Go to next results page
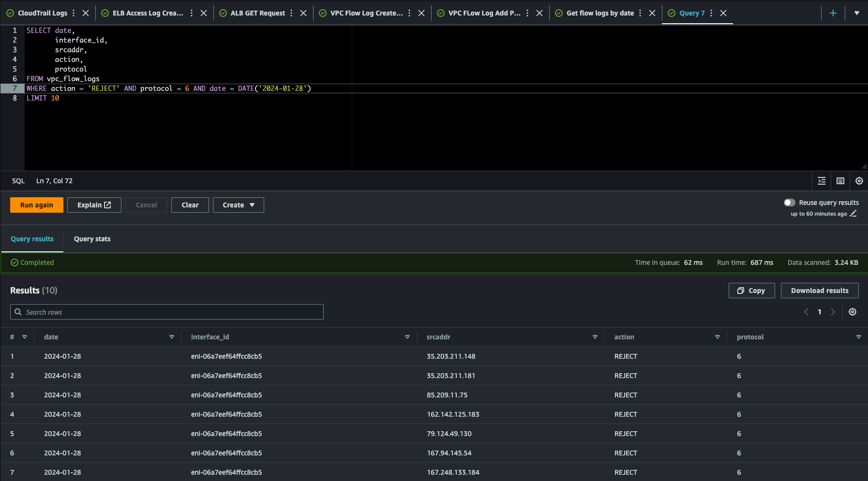The height and width of the screenshot is (481, 868). [833, 312]
